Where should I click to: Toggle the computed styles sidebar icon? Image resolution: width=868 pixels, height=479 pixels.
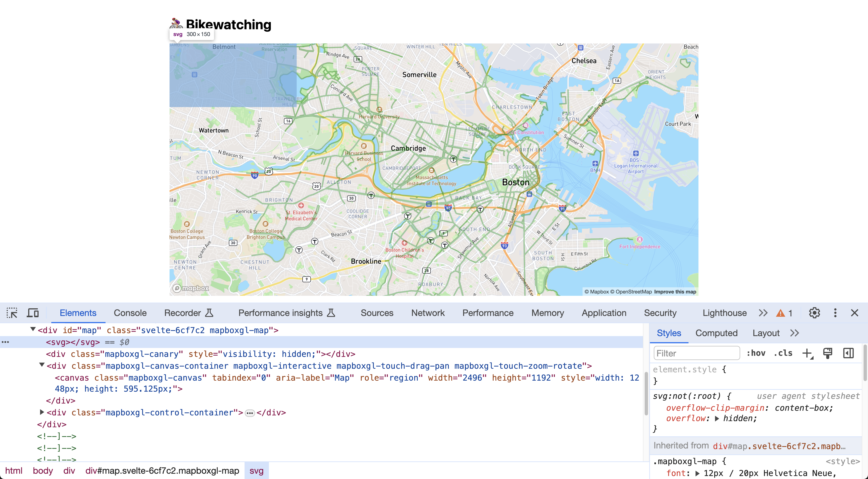click(x=848, y=353)
